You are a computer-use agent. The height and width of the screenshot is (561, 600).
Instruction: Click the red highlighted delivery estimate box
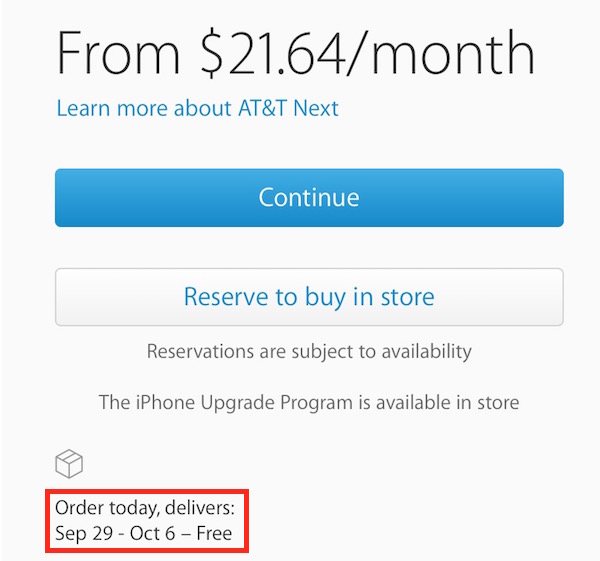coord(147,521)
